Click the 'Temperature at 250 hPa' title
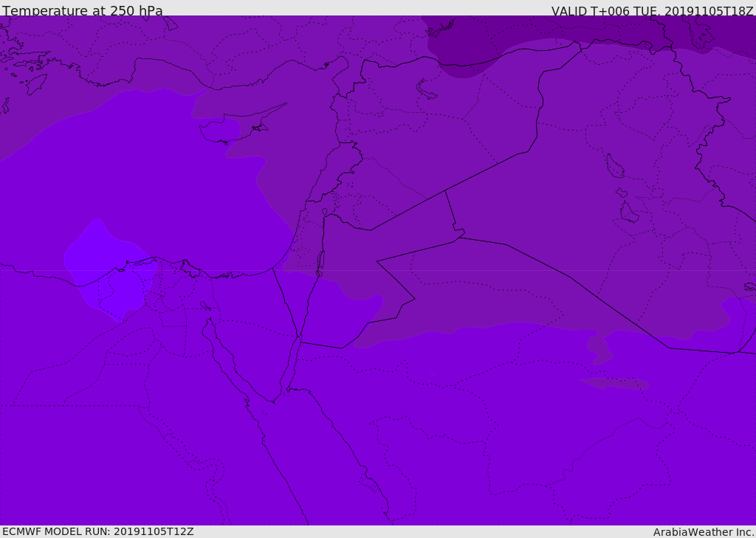The width and height of the screenshot is (756, 538). pos(83,10)
